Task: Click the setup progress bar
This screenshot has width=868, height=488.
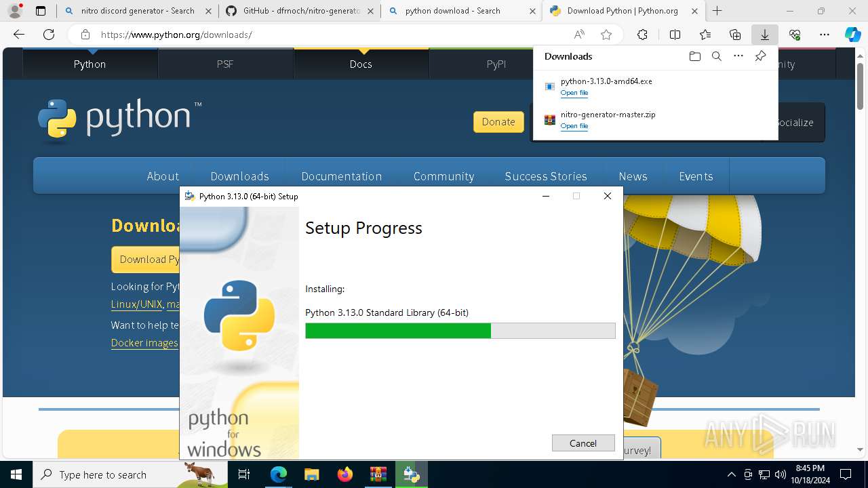Action: point(460,331)
